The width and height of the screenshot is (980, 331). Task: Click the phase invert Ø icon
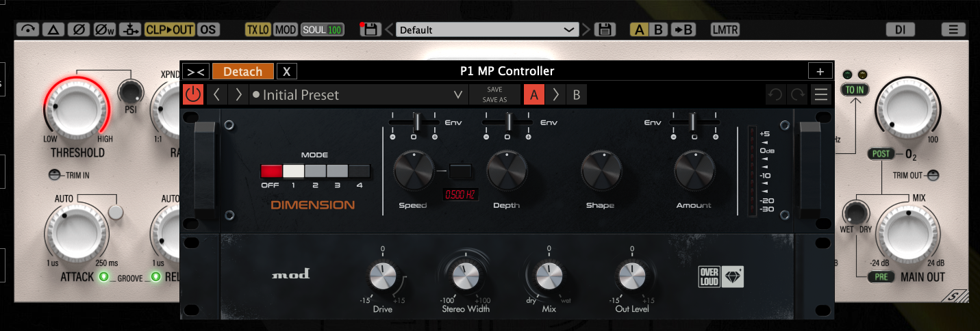tap(79, 29)
